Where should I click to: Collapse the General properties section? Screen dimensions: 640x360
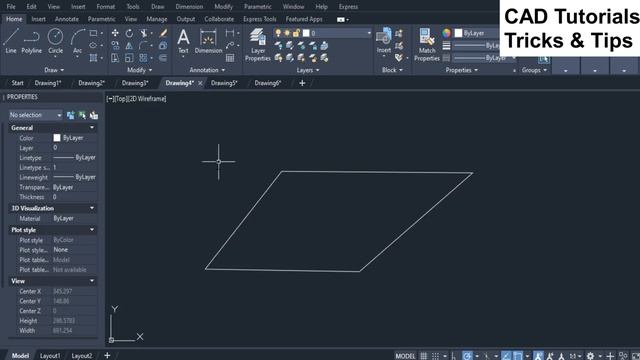92,128
